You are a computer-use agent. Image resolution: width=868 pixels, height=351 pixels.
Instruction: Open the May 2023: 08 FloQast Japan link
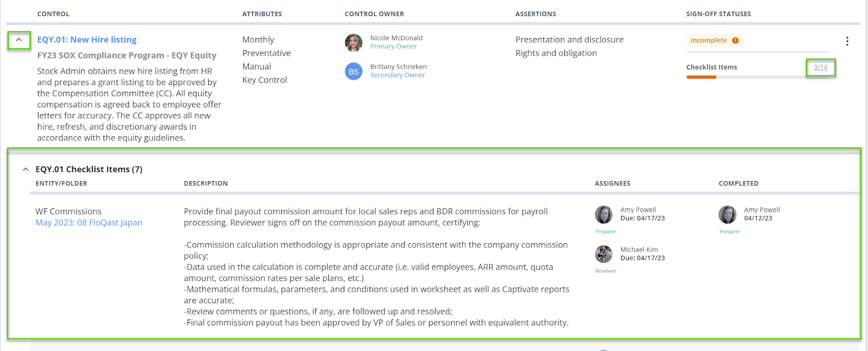88,222
